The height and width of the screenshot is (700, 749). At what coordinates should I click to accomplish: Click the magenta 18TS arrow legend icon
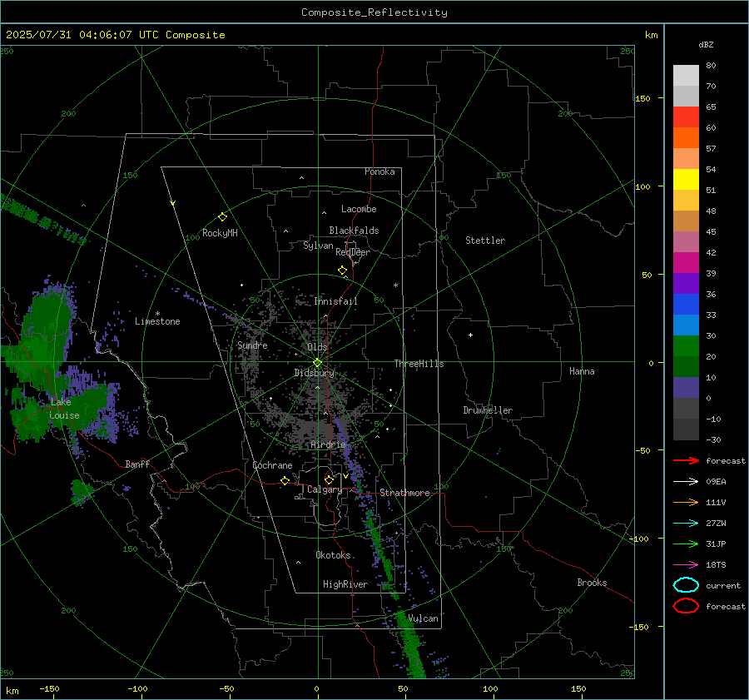[686, 565]
